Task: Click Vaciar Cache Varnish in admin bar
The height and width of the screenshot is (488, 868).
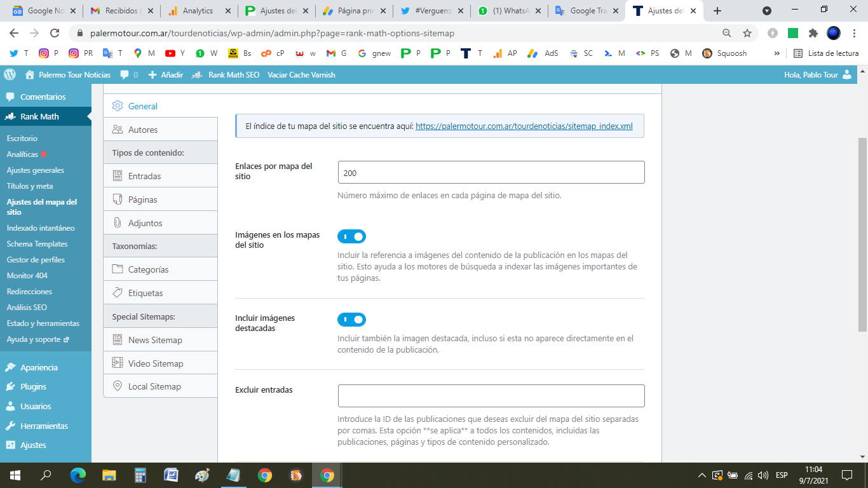Action: [x=301, y=74]
